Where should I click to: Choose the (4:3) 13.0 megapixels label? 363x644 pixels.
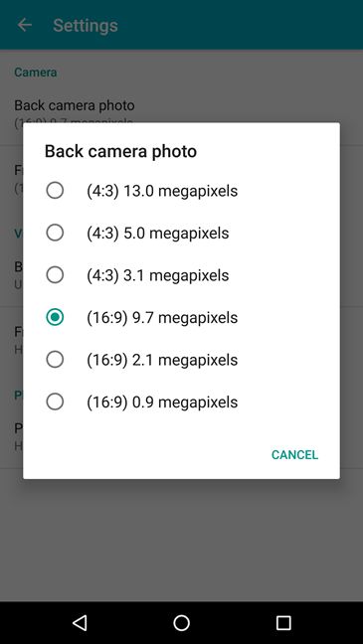tap(162, 191)
